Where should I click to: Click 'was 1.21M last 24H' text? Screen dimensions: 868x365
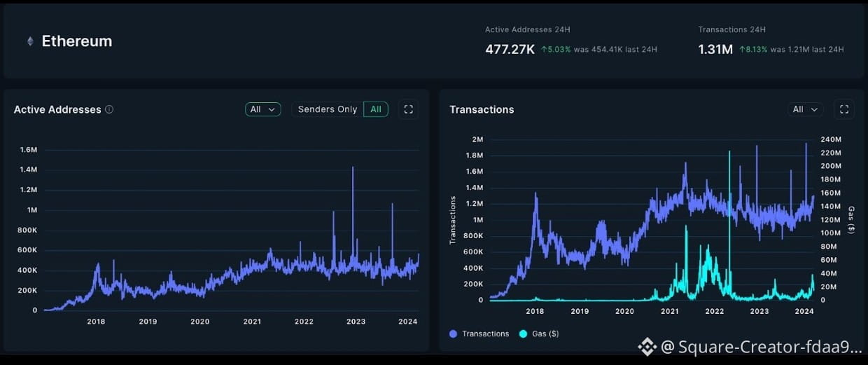(x=807, y=50)
